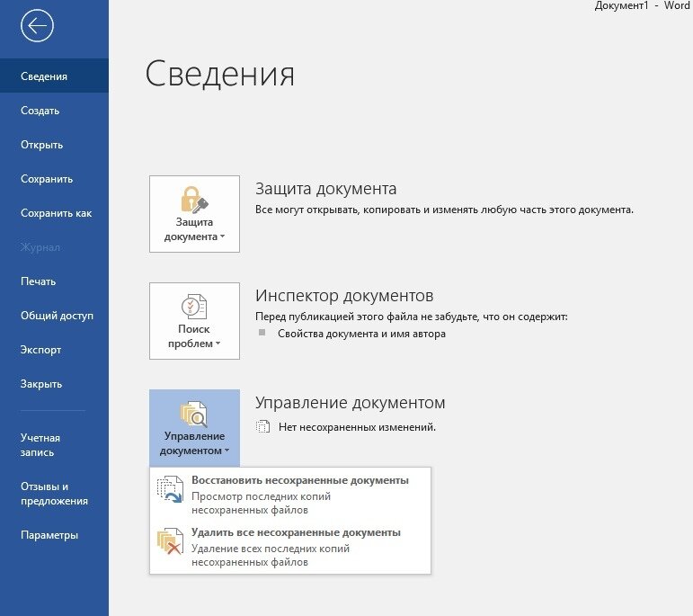Click the red-cross icon for deleting unsaved documents
Image resolution: width=693 pixels, height=616 pixels.
tap(170, 540)
